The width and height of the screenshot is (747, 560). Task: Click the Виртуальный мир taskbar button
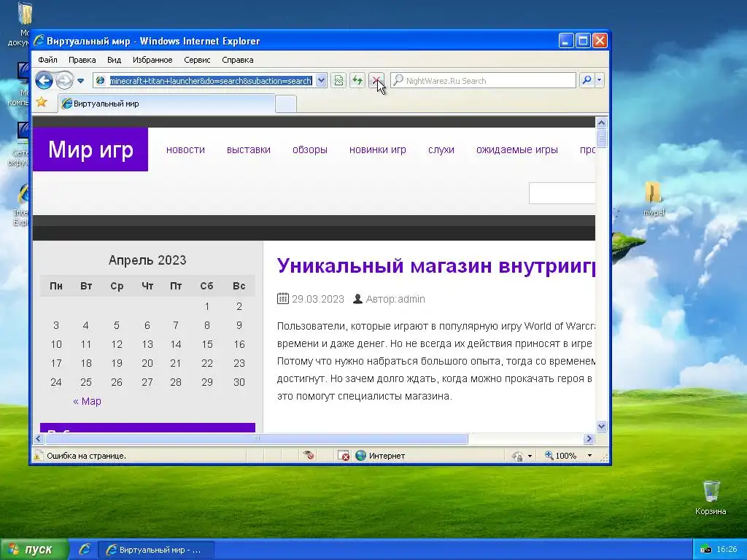coord(156,550)
